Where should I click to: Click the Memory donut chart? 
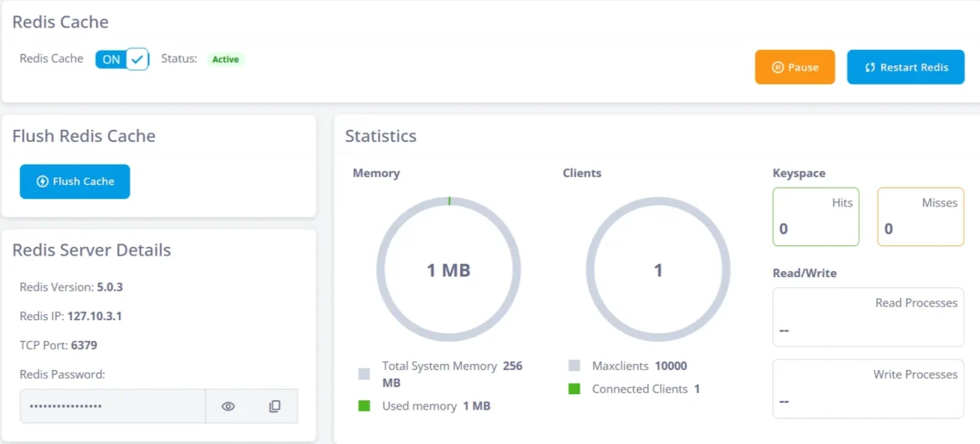tap(448, 269)
